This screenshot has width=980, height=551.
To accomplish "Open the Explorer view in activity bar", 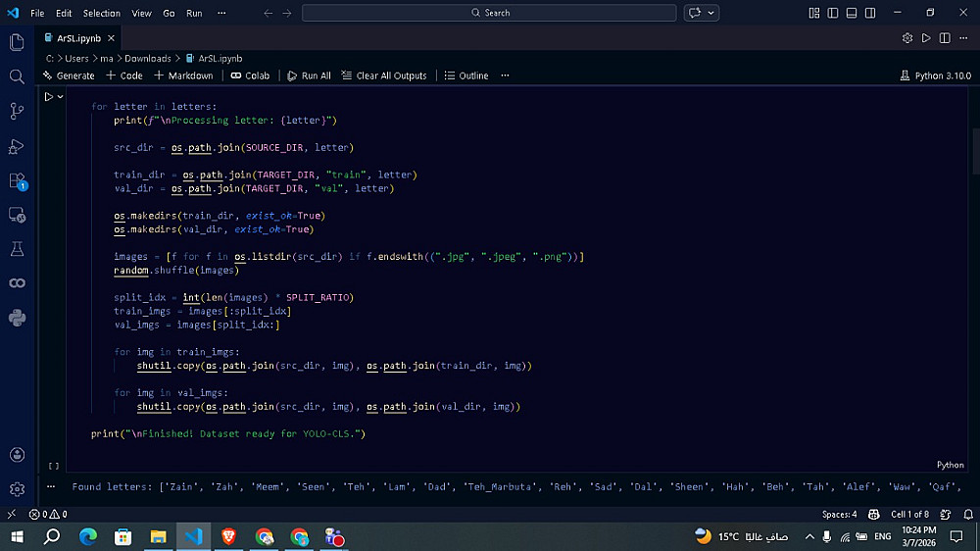I will 17,42.
